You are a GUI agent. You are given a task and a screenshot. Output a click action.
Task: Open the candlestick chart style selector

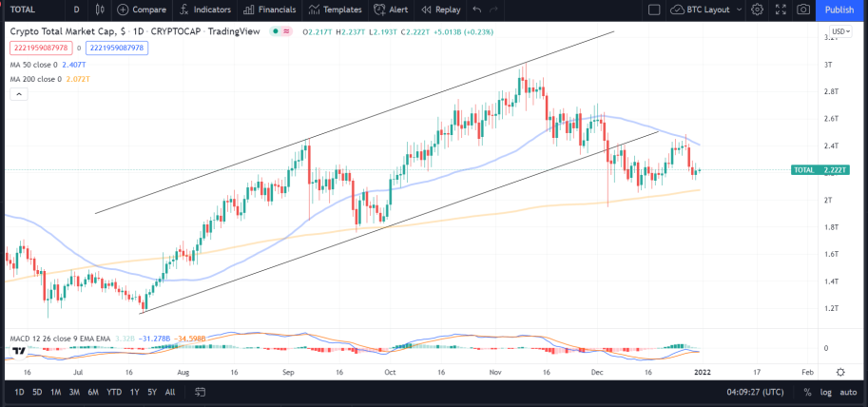click(100, 10)
